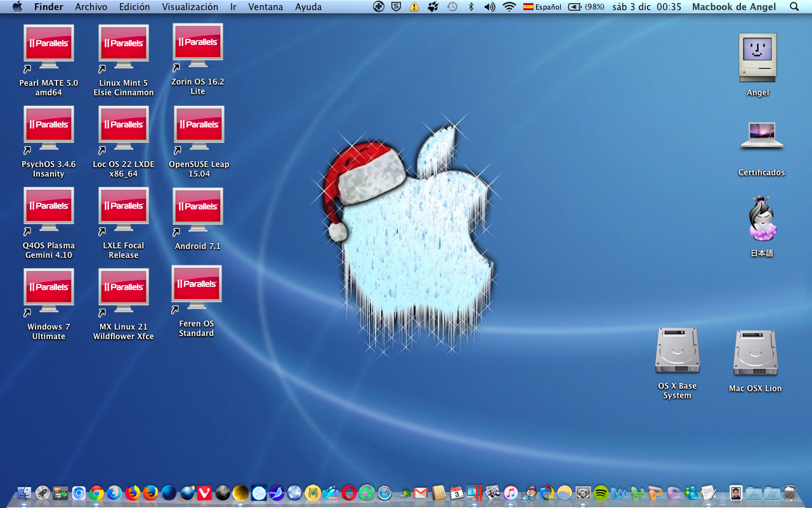Image resolution: width=812 pixels, height=508 pixels.
Task: Open the Calendar icon in the dock
Action: click(x=457, y=493)
